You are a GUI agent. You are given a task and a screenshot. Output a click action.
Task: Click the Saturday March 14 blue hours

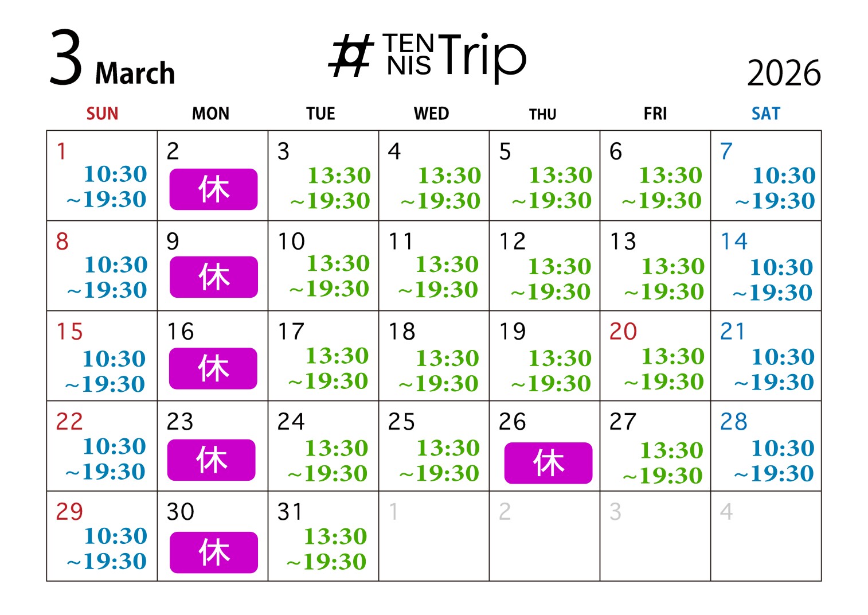click(773, 279)
